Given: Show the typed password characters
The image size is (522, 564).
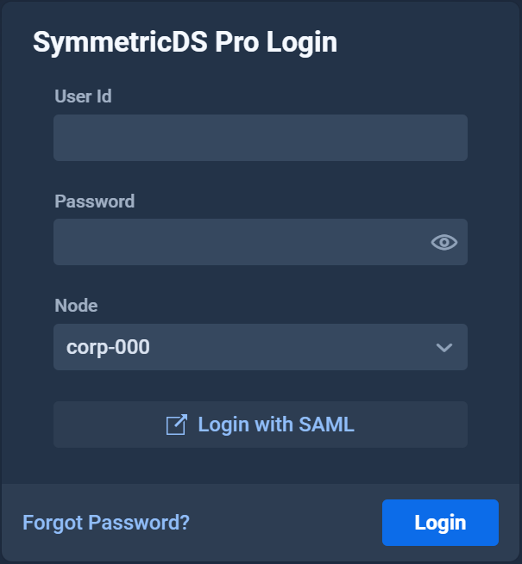Looking at the screenshot, I should (x=444, y=242).
